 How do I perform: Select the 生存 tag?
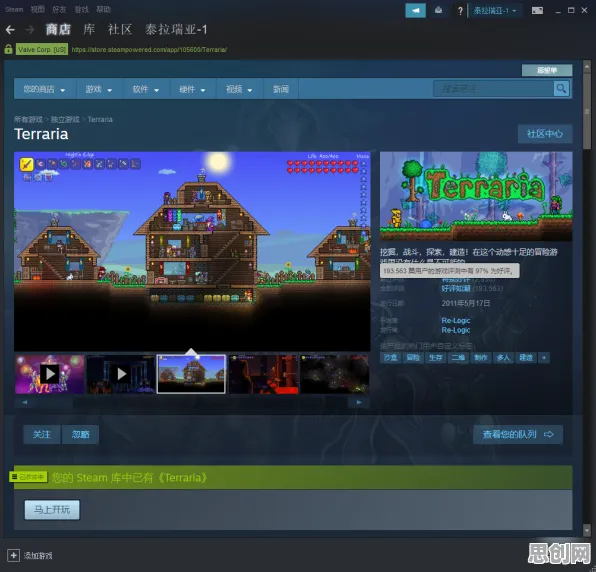(x=436, y=358)
